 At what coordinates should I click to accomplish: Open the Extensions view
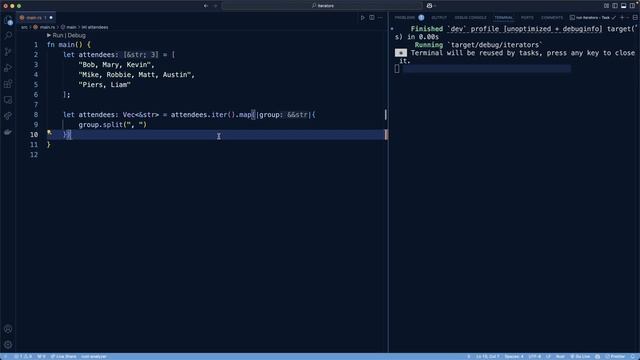pos(8,84)
